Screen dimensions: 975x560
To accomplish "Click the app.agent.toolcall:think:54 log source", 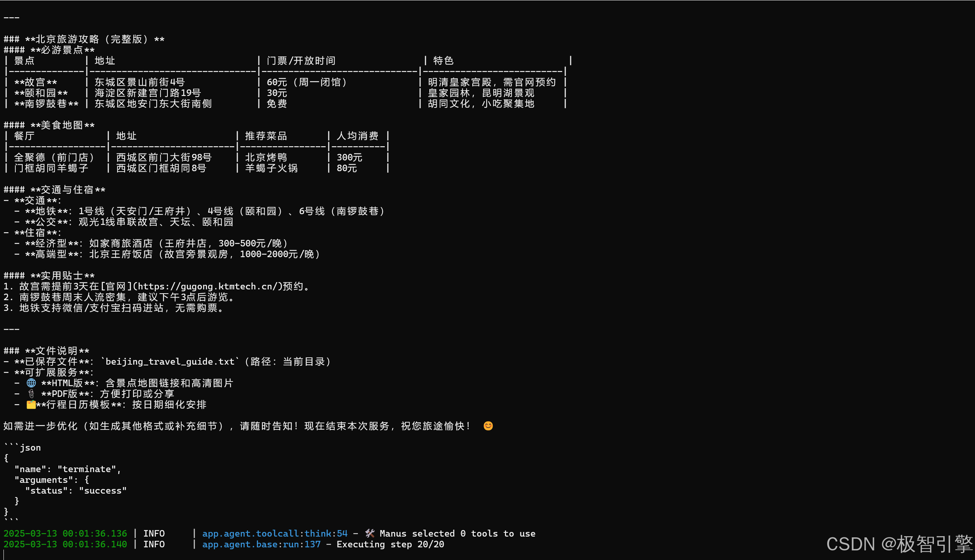I will click(275, 534).
